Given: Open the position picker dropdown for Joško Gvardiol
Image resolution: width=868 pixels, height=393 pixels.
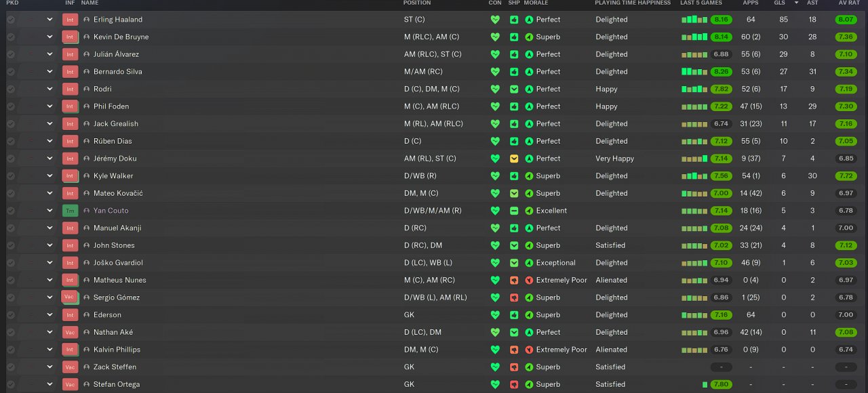Looking at the screenshot, I should pos(50,263).
